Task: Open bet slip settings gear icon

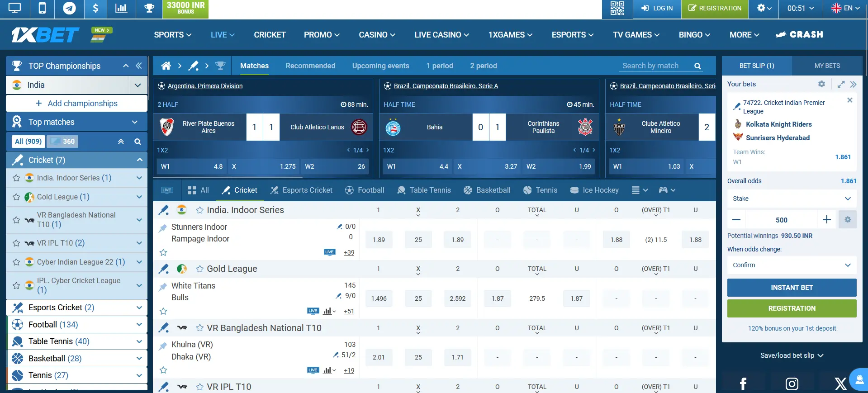Action: (821, 84)
